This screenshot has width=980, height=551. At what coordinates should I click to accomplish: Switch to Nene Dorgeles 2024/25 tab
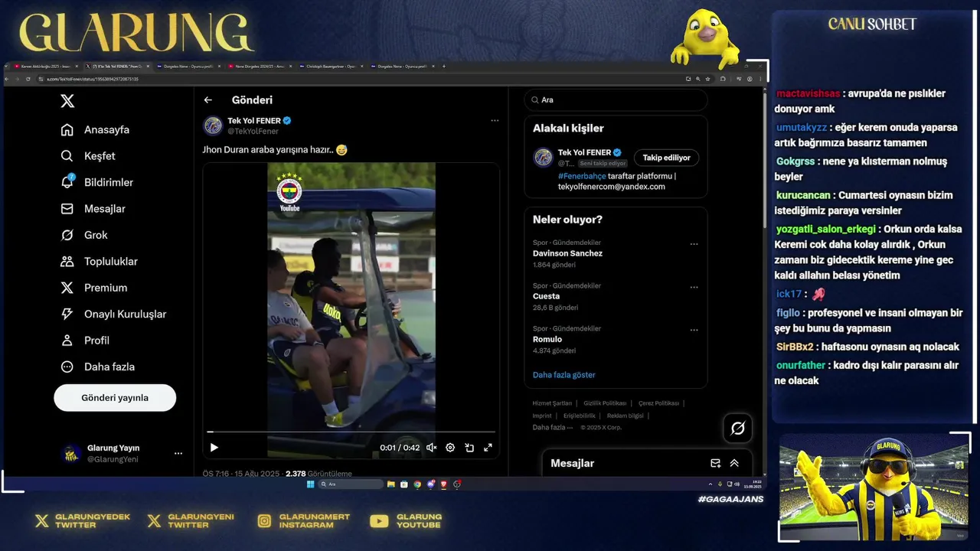coord(260,67)
